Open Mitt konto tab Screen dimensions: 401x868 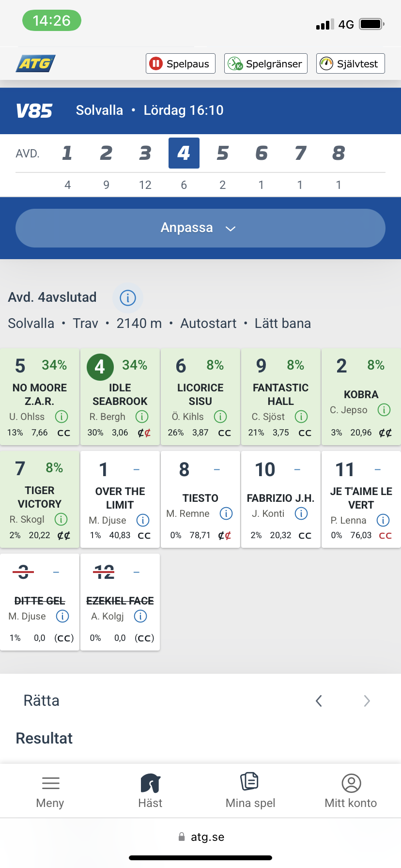[x=351, y=790]
